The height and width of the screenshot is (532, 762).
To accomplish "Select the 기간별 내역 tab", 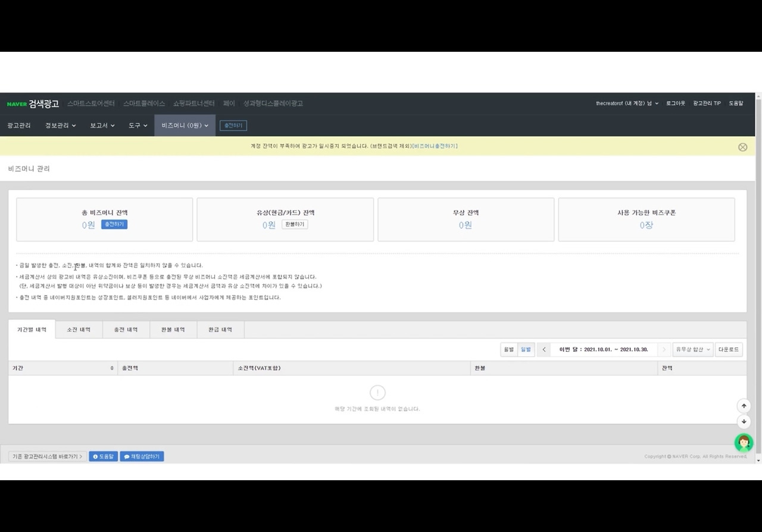I will [32, 330].
